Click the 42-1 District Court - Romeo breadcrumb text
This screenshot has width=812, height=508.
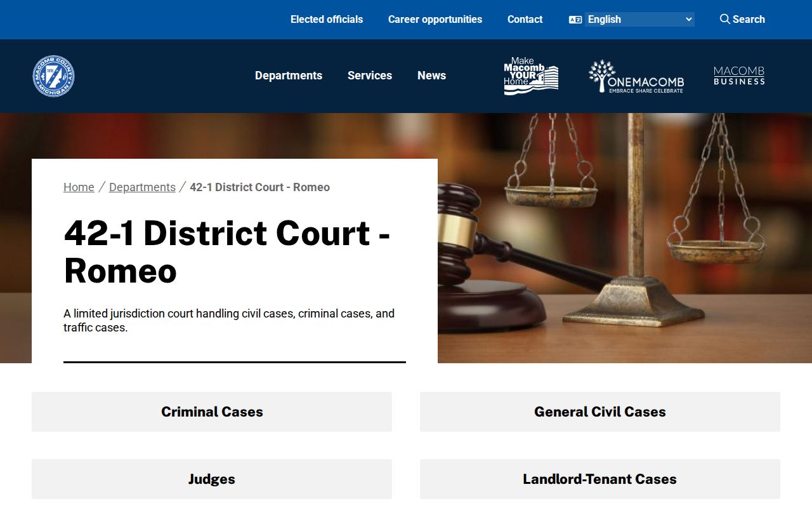tap(259, 187)
